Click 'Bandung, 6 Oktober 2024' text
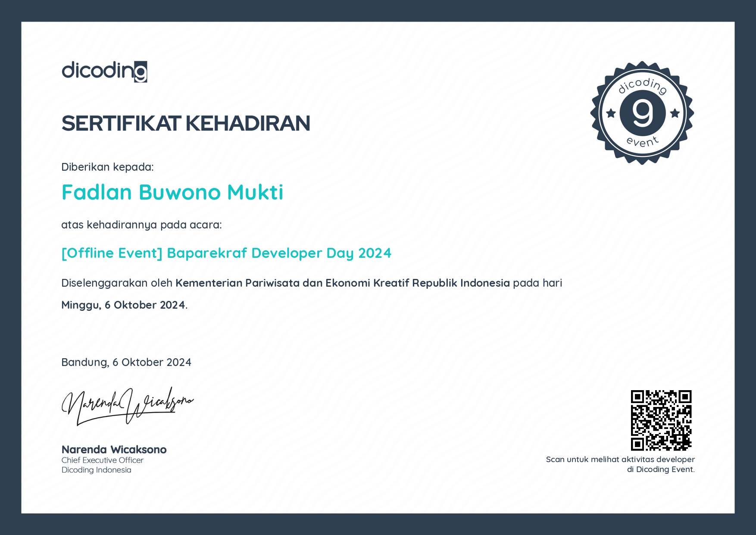This screenshot has width=756, height=535. [x=126, y=363]
